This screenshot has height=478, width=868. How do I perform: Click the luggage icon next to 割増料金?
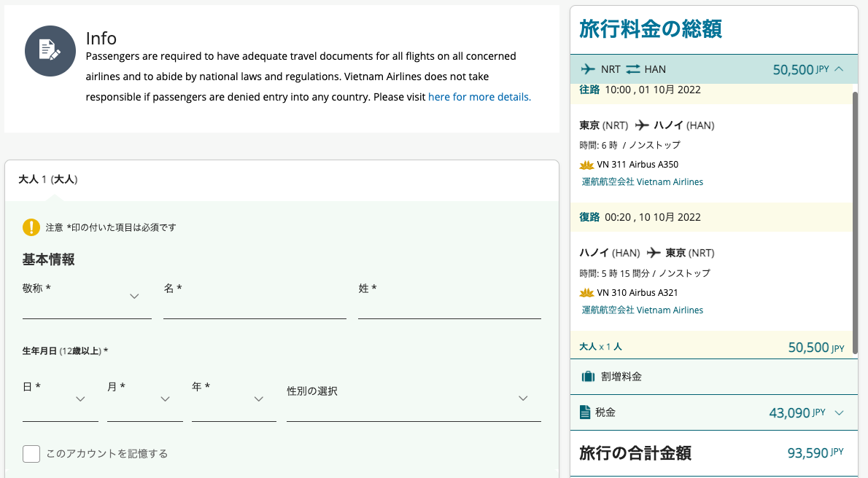pyautogui.click(x=588, y=377)
